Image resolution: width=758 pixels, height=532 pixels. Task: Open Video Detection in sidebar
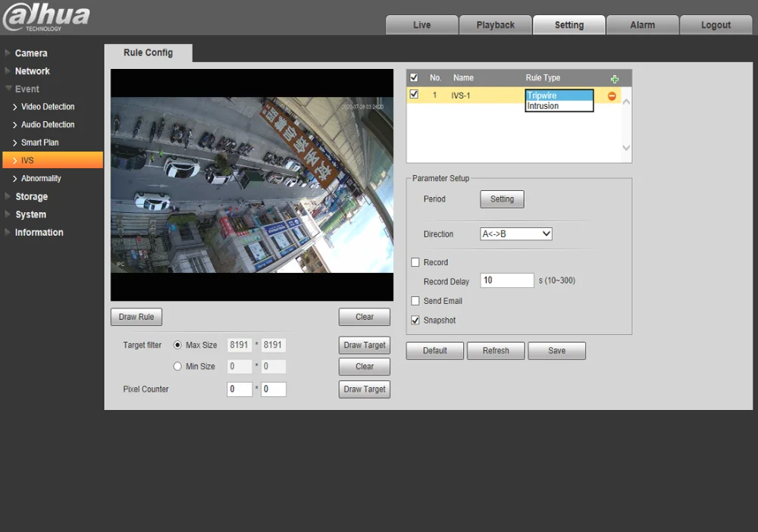click(x=48, y=107)
